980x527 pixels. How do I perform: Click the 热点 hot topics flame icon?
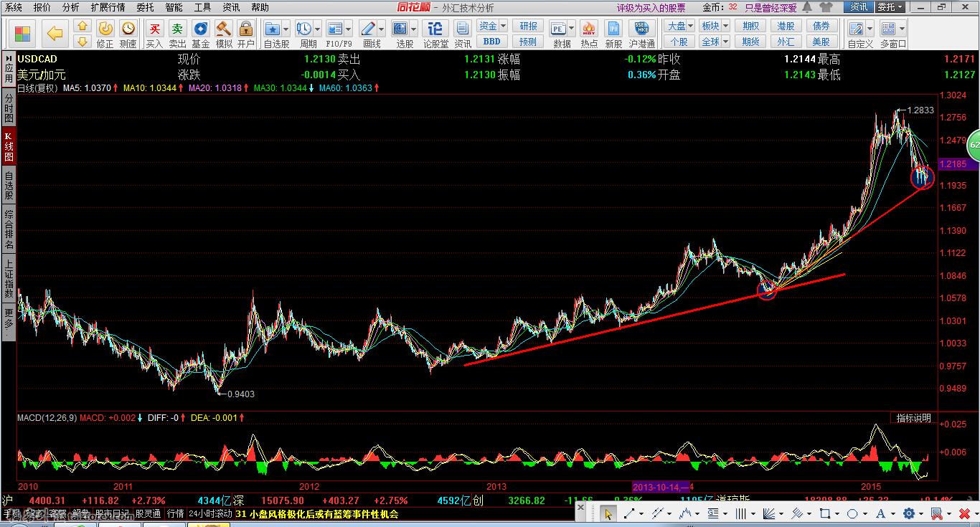(589, 29)
